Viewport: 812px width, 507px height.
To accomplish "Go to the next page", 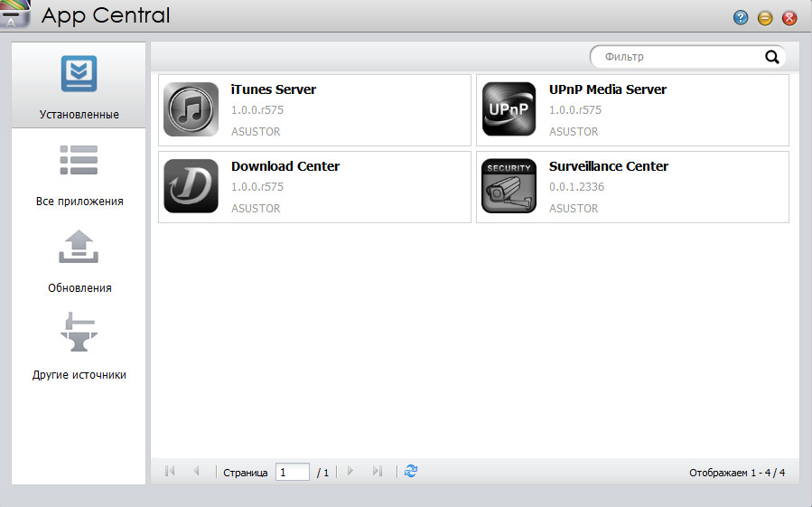I will [350, 472].
